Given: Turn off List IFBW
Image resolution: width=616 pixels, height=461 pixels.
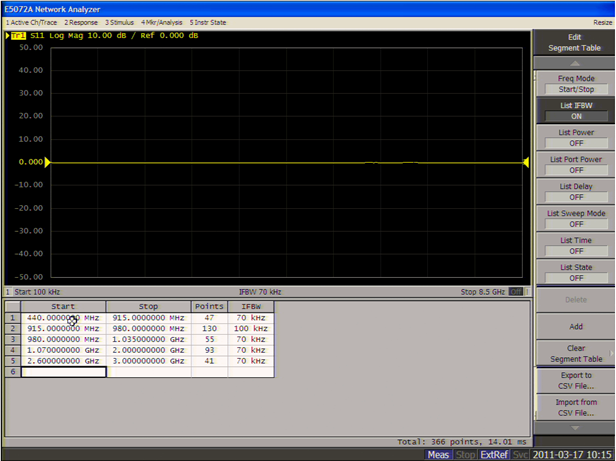Looking at the screenshot, I should coord(576,111).
